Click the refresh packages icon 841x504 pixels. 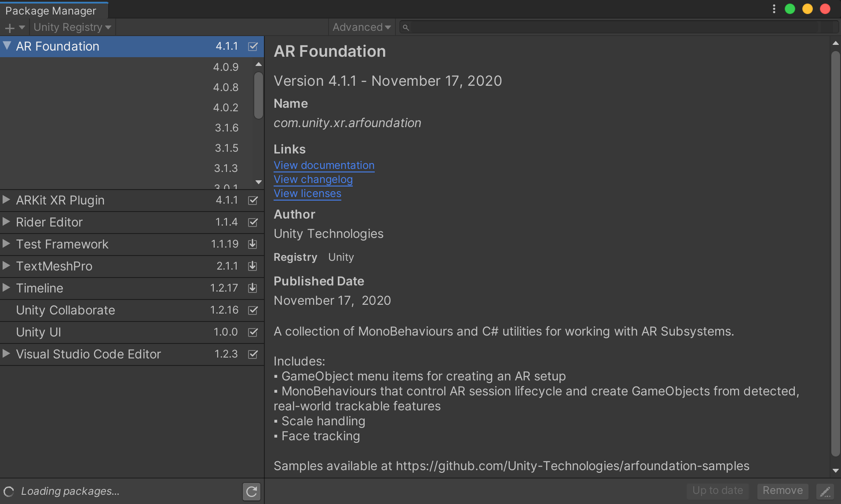pos(251,491)
